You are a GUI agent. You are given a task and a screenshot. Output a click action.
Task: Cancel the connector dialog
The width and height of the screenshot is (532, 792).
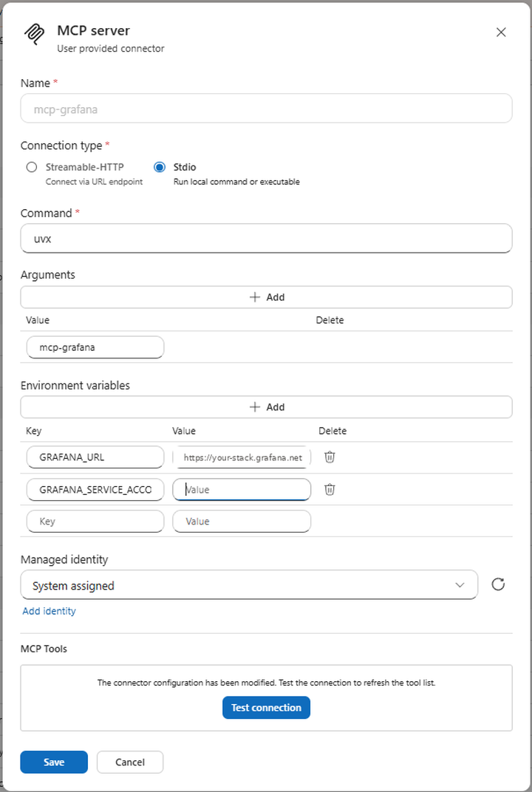130,762
